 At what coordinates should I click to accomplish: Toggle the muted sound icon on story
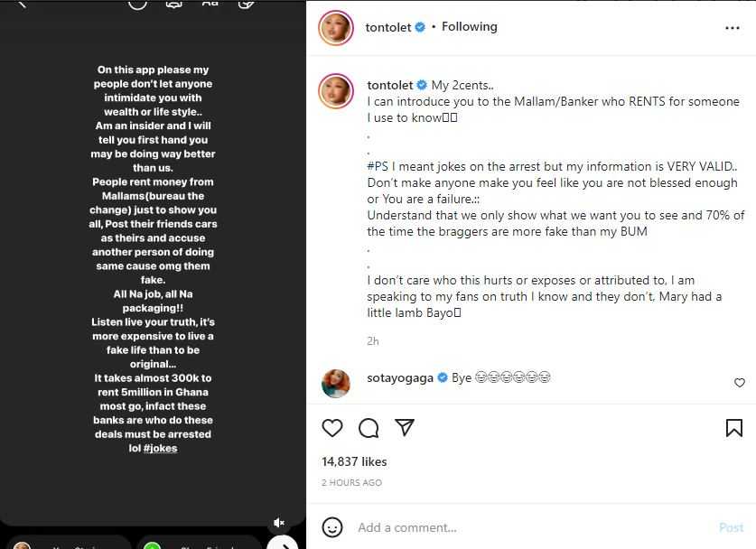coord(279,523)
